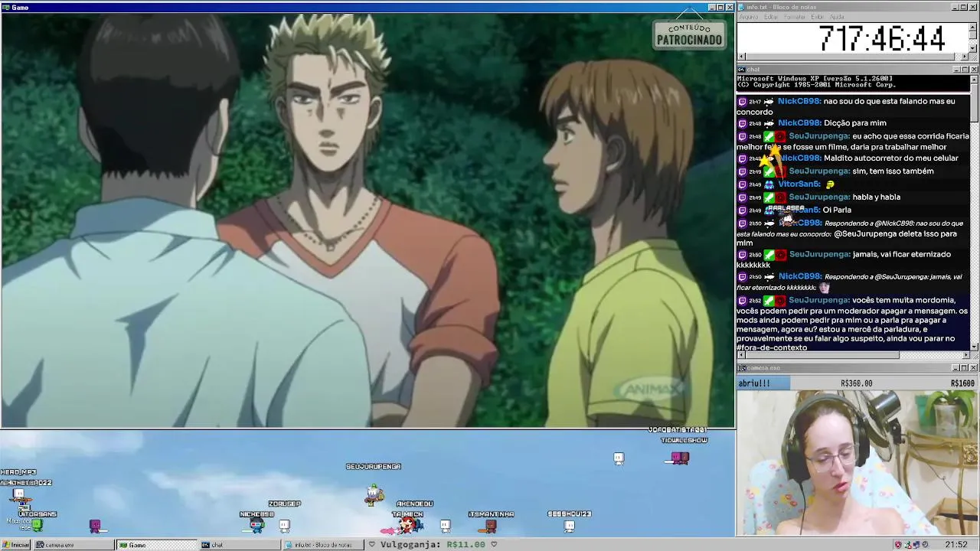Click the Game window title bar icon
The height and width of the screenshot is (551, 980).
tap(6, 7)
